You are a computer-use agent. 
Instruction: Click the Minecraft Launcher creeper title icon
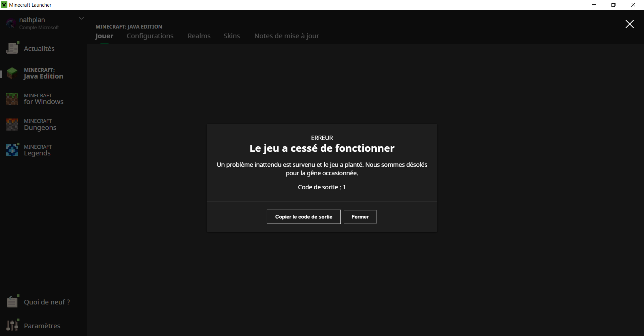click(x=4, y=5)
